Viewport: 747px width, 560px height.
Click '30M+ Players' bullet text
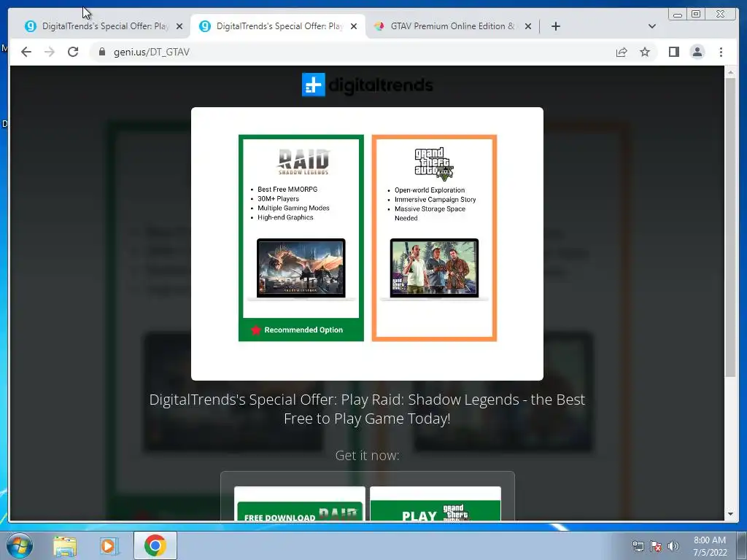(x=278, y=198)
